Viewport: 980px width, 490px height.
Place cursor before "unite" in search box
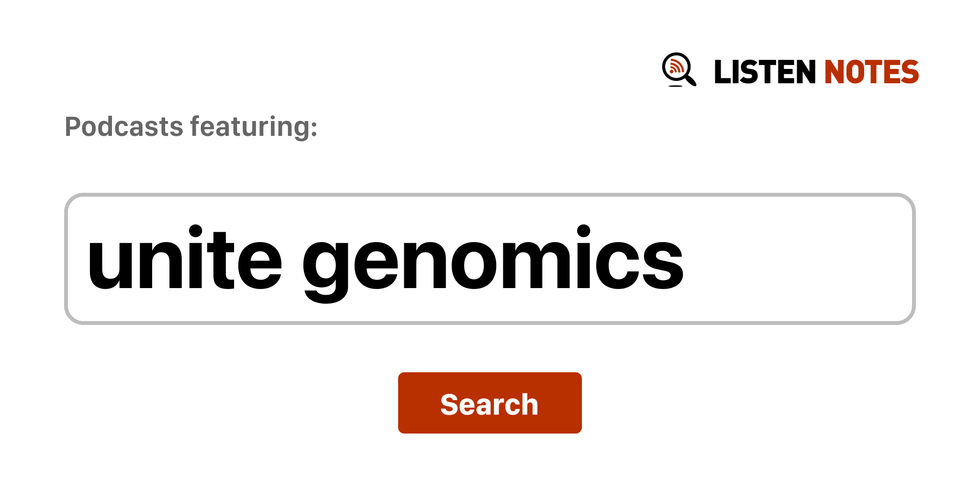[x=87, y=259]
